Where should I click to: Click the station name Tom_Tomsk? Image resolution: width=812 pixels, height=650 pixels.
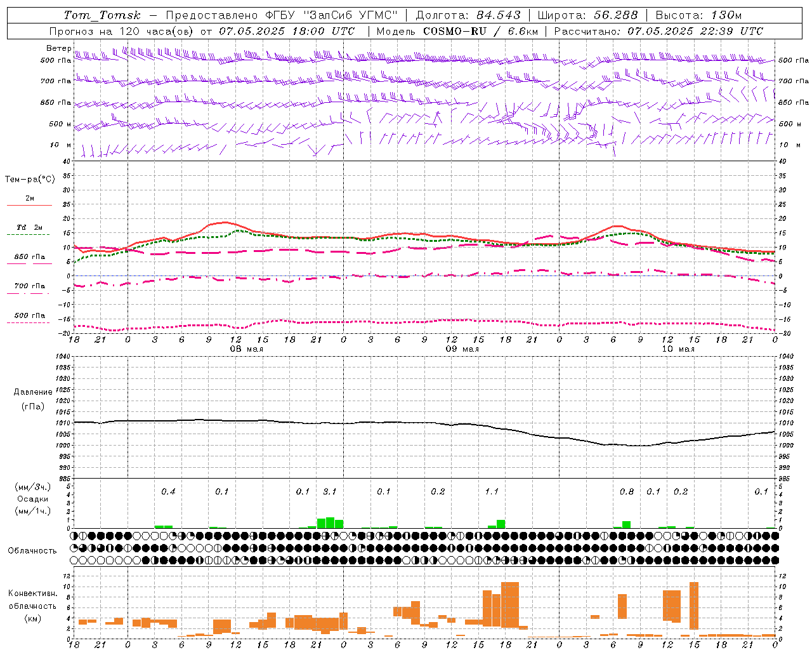pyautogui.click(x=102, y=15)
